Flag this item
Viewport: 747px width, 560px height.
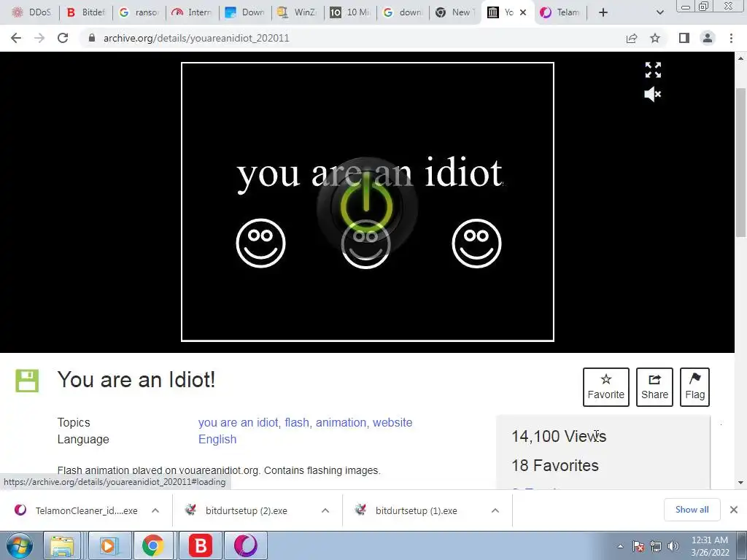(694, 387)
